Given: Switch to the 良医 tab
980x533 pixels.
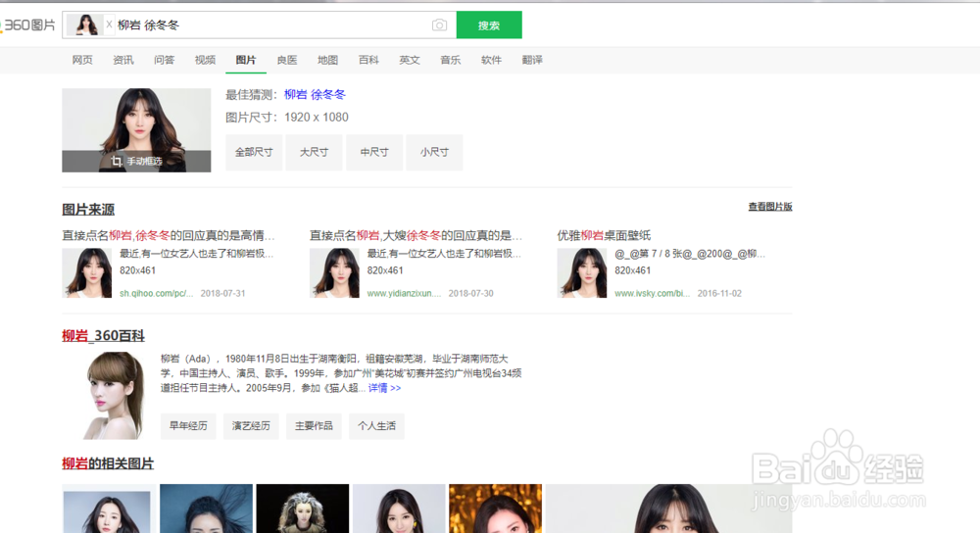Looking at the screenshot, I should pos(287,60).
